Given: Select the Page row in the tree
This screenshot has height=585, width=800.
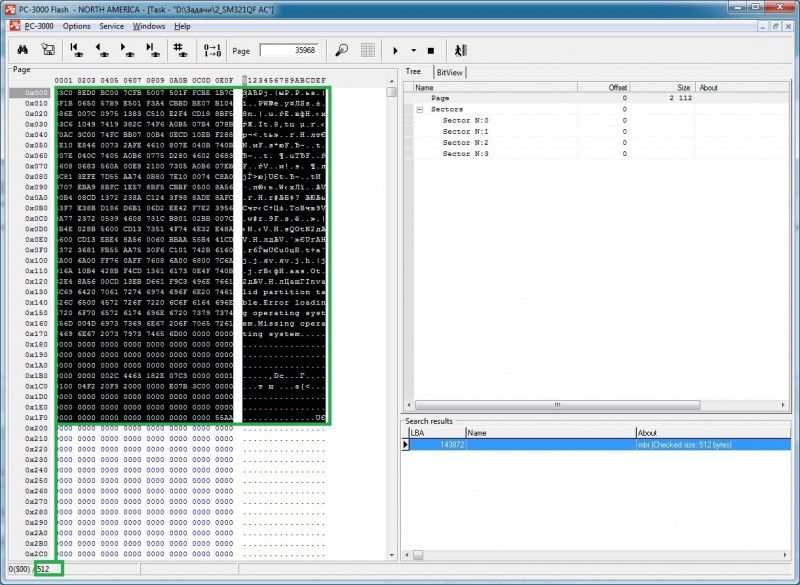Looking at the screenshot, I should (x=601, y=98).
